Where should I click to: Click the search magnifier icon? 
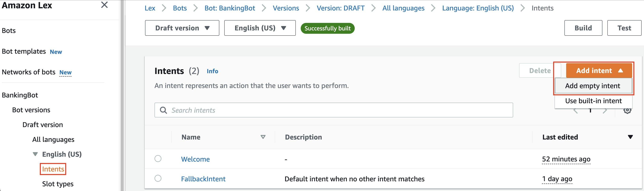[x=163, y=110]
